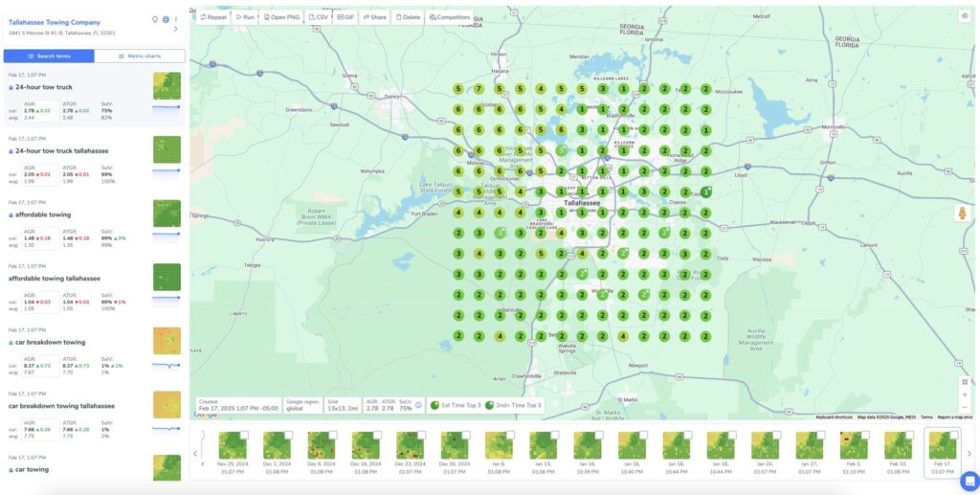
Task: Click the icon beside '24-hour tow truck' term
Action: [11, 87]
